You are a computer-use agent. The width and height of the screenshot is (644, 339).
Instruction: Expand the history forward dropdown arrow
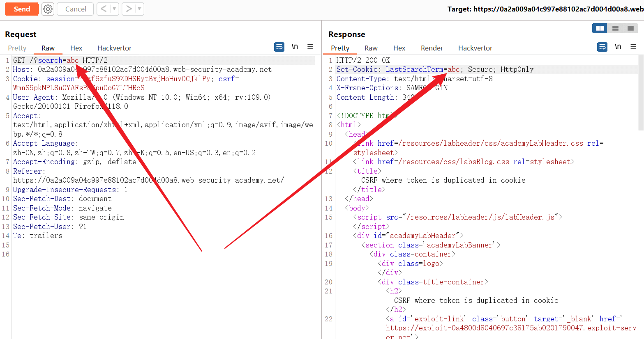click(139, 9)
